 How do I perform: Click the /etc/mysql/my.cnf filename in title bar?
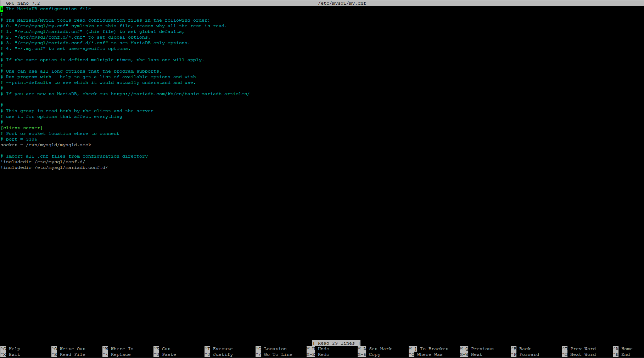pos(342,3)
